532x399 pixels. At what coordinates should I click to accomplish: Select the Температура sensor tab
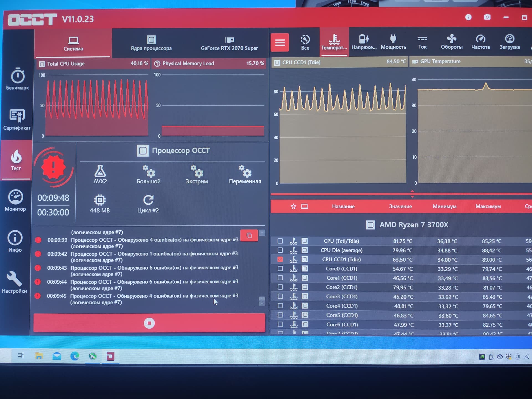coord(334,42)
